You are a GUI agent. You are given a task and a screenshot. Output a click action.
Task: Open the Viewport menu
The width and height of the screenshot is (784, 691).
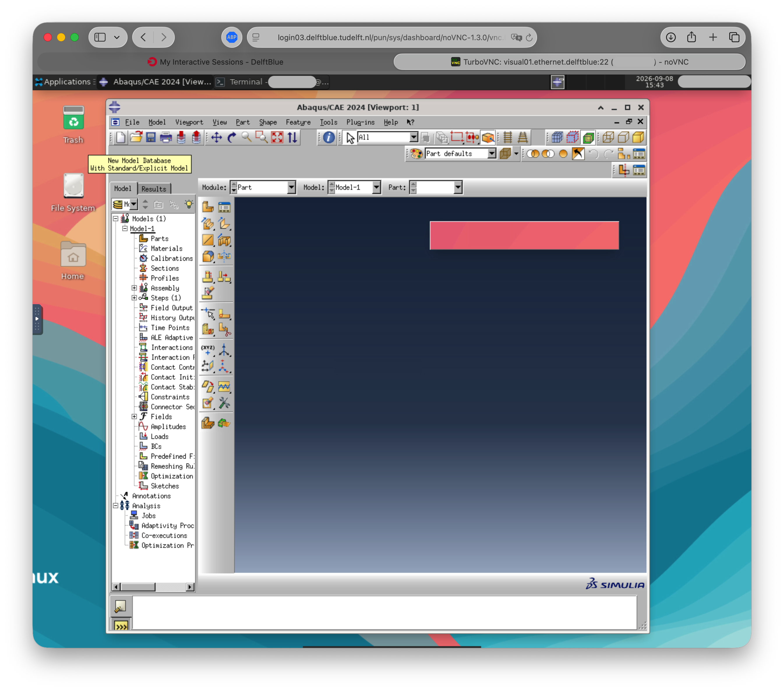point(189,122)
